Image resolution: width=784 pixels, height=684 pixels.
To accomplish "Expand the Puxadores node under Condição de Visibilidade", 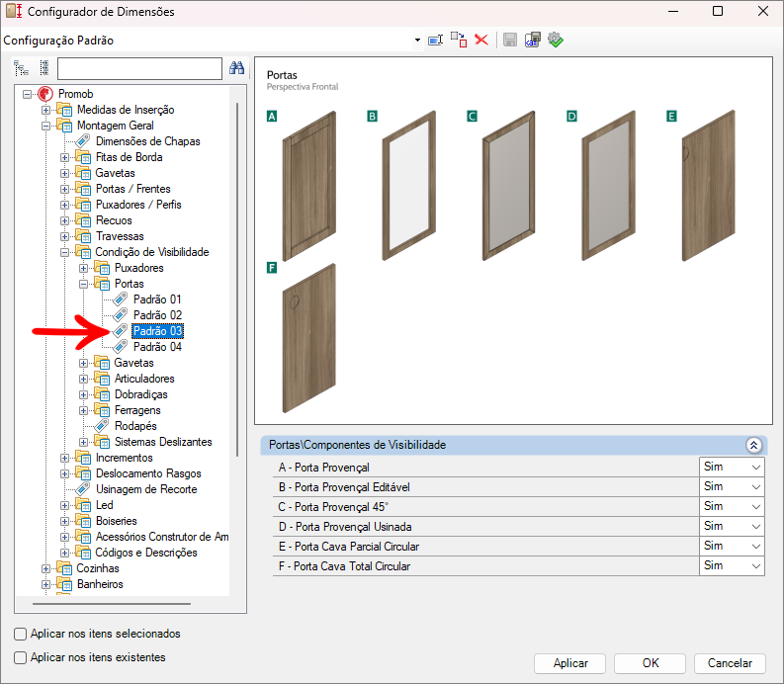I will tap(83, 269).
